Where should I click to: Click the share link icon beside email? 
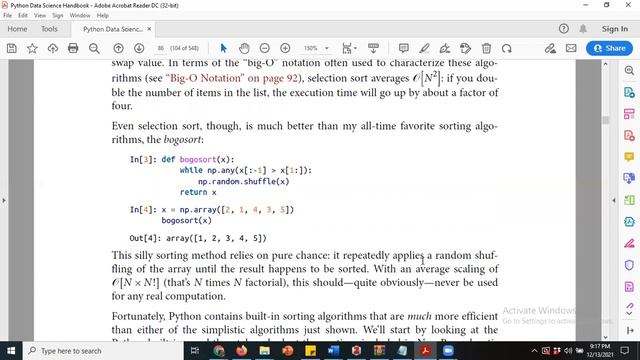click(x=550, y=49)
